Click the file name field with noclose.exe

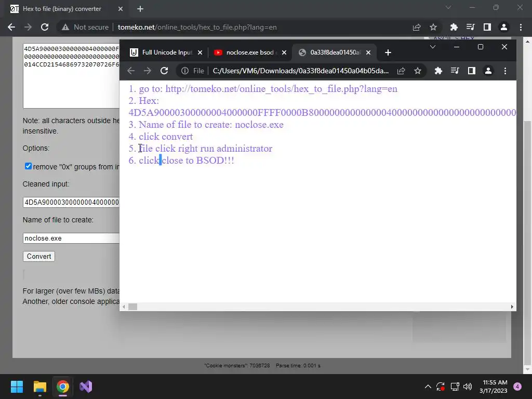tap(71, 238)
